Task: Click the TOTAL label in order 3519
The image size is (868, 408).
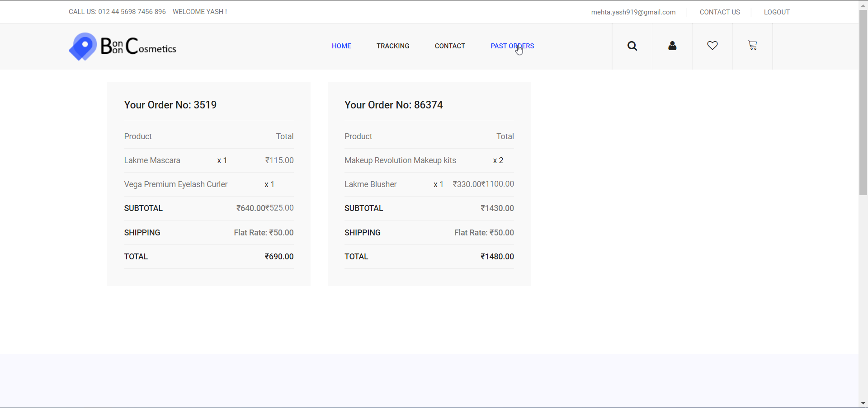Action: pos(136,257)
